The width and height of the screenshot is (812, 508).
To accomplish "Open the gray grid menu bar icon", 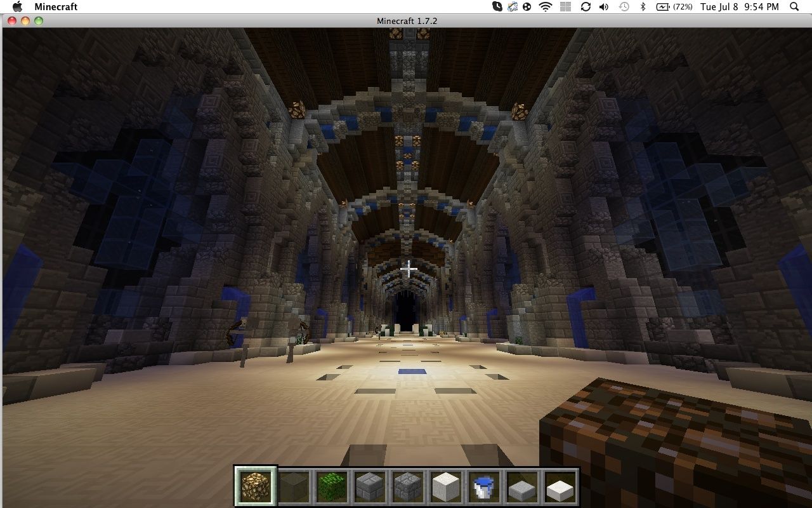I will [565, 6].
